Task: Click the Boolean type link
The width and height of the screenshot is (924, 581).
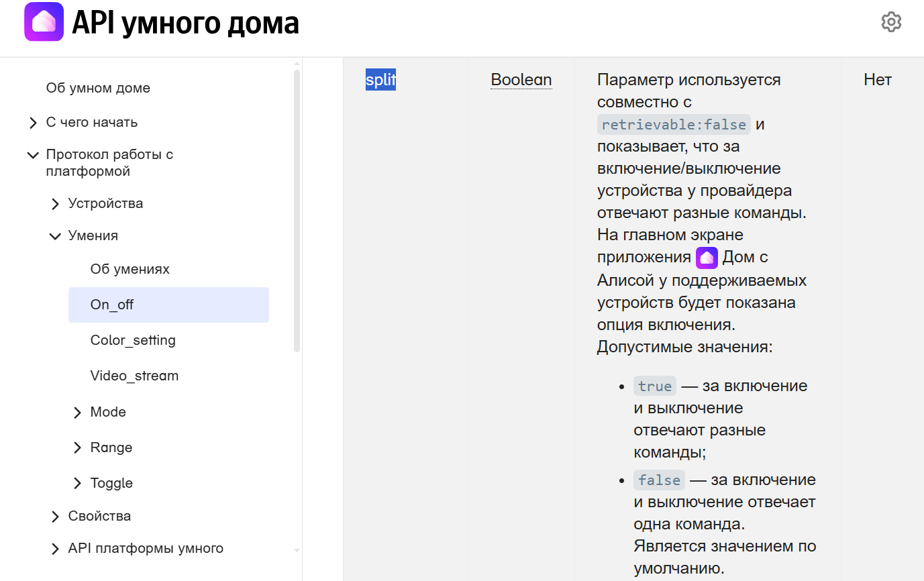Action: 521,80
